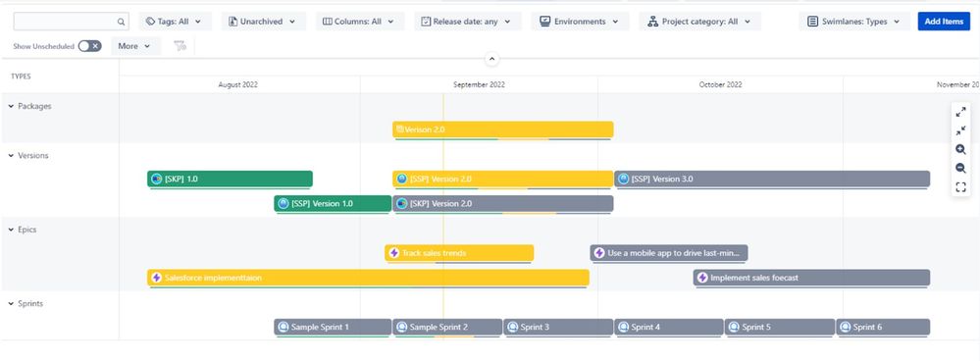
Task: Click the collapse arrows icon
Action: (960, 131)
